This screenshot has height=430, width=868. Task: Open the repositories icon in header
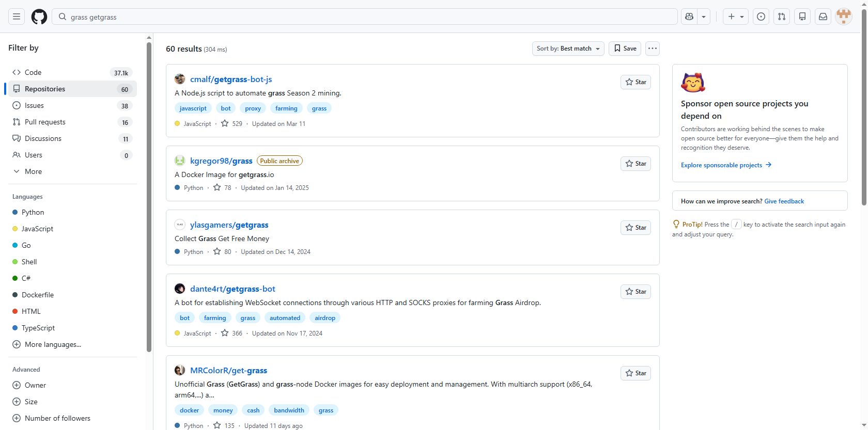pyautogui.click(x=802, y=17)
